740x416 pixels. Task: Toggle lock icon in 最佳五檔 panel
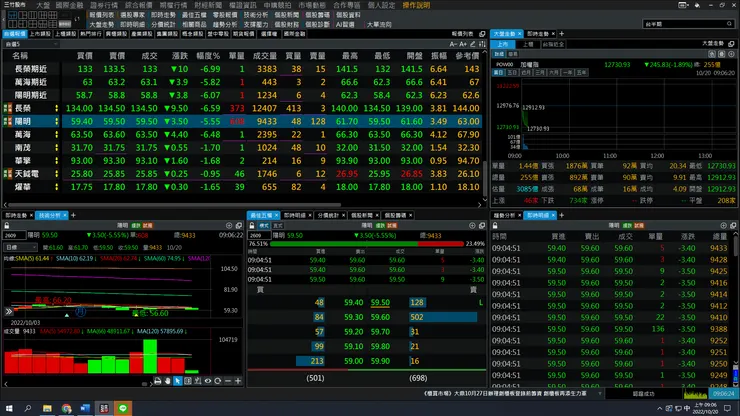(x=252, y=226)
